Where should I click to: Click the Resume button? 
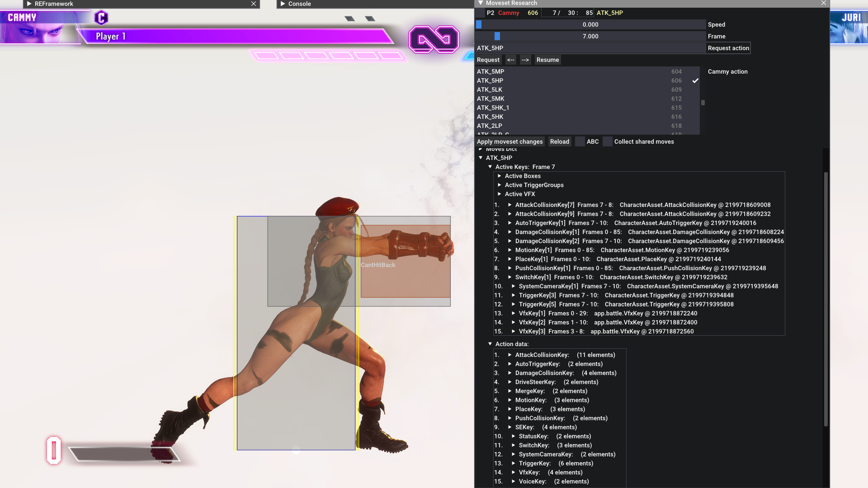(547, 60)
